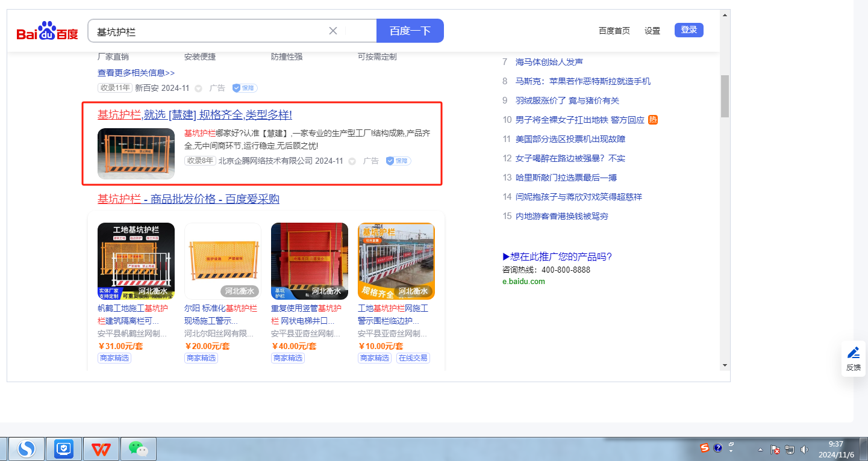Click hot search 哈里斯敲门拉选票最后一搏
This screenshot has height=461, width=868.
(x=566, y=178)
